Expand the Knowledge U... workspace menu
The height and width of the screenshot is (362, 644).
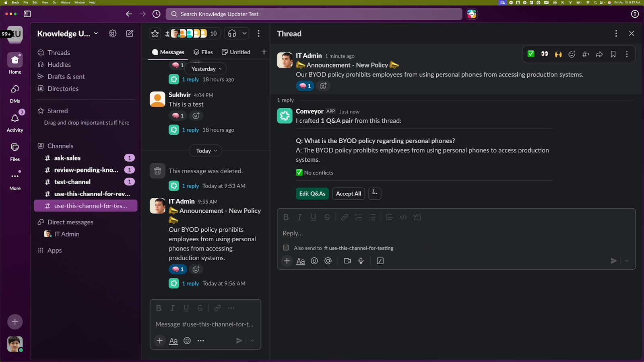click(x=68, y=34)
